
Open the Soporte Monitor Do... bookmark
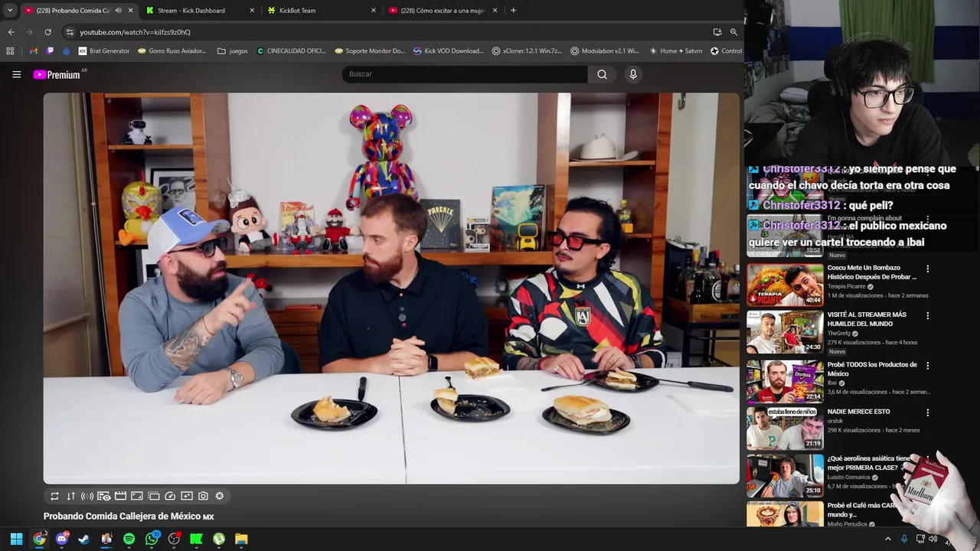(370, 51)
